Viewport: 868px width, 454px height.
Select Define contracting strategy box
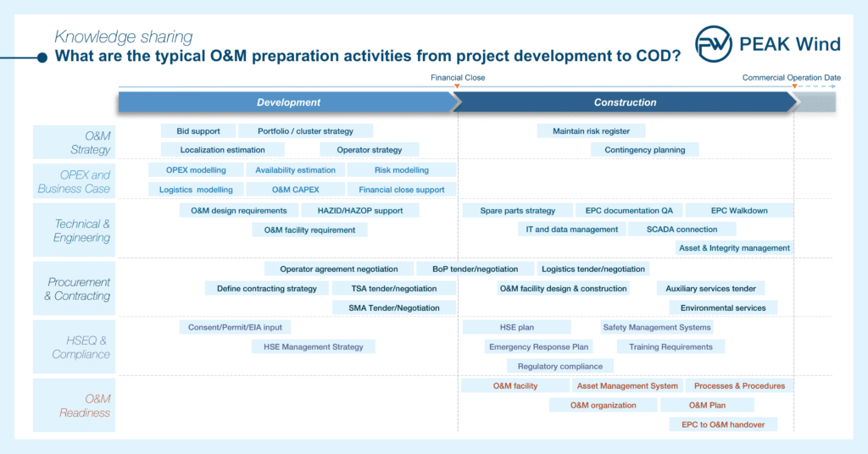(267, 288)
